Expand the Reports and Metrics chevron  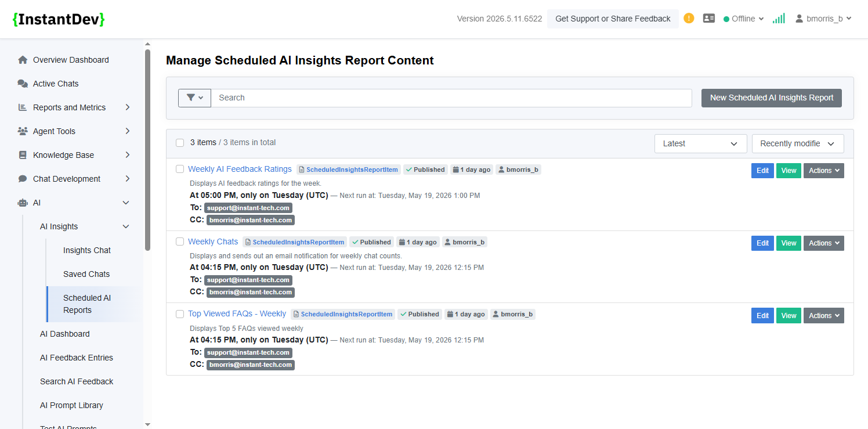coord(127,107)
